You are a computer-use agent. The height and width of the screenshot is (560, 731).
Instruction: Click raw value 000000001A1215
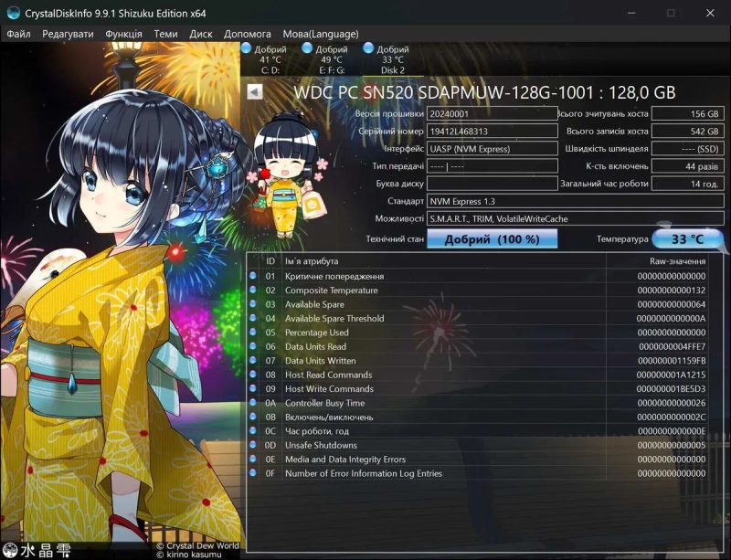point(671,375)
